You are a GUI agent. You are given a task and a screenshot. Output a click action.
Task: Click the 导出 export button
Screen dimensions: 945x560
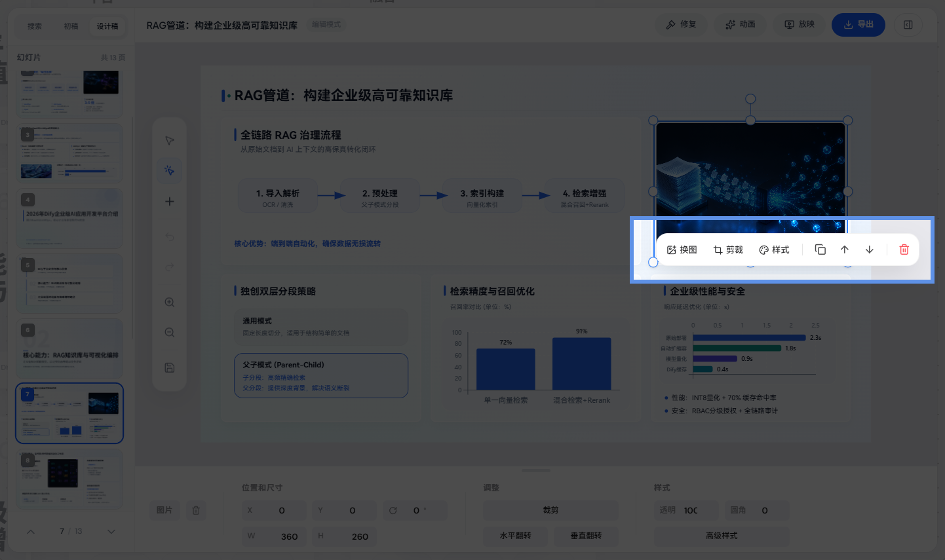click(x=858, y=25)
